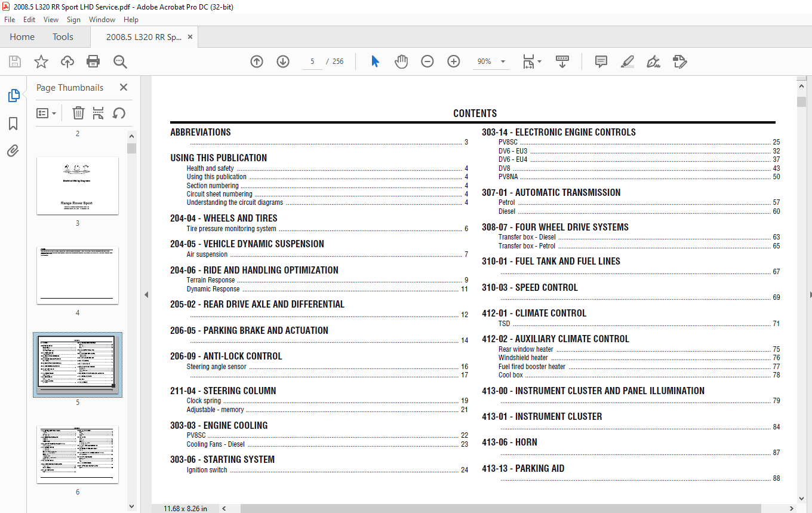
Task: Click the thumbnails panel scroll down arrow
Action: tap(132, 506)
